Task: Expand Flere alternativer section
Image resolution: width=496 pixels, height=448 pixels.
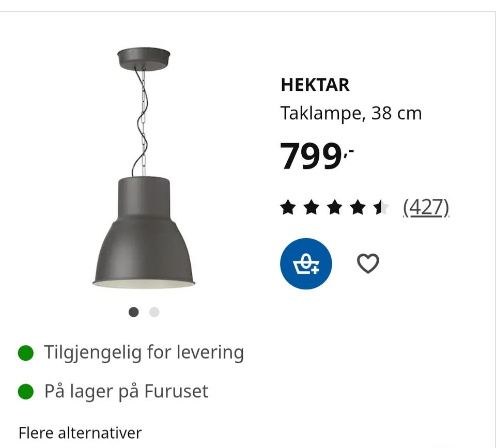Action: [80, 433]
